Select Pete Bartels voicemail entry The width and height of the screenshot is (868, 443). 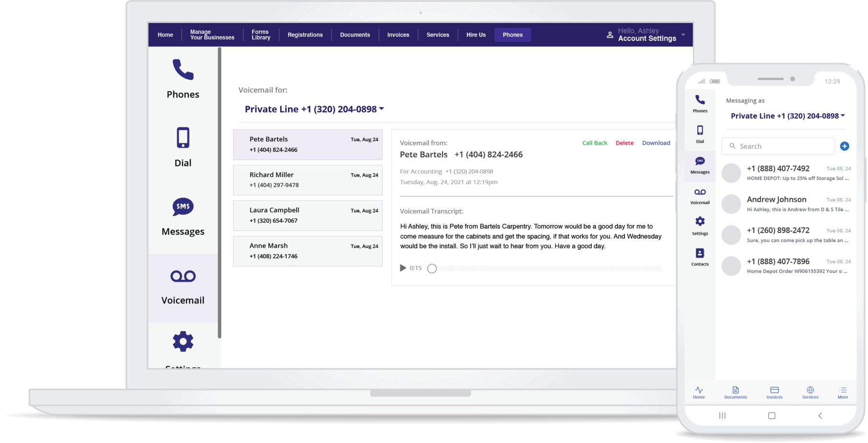coord(308,144)
